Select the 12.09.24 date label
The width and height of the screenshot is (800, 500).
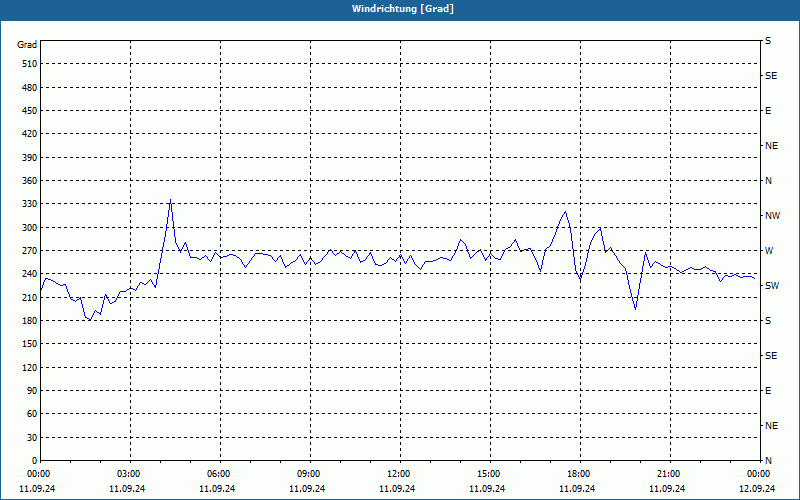click(x=757, y=489)
